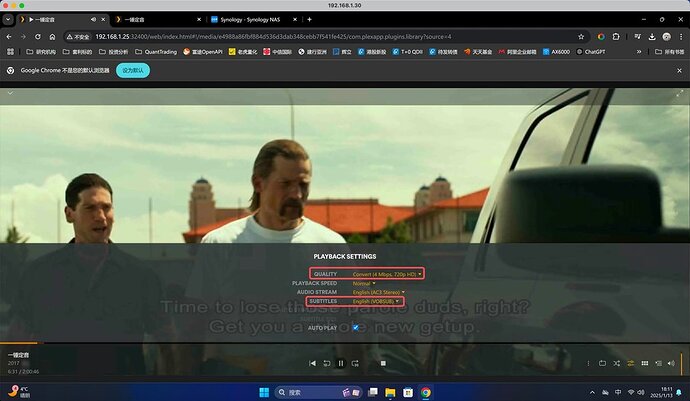Toggle shuffle in Plex player

pyautogui.click(x=617, y=363)
